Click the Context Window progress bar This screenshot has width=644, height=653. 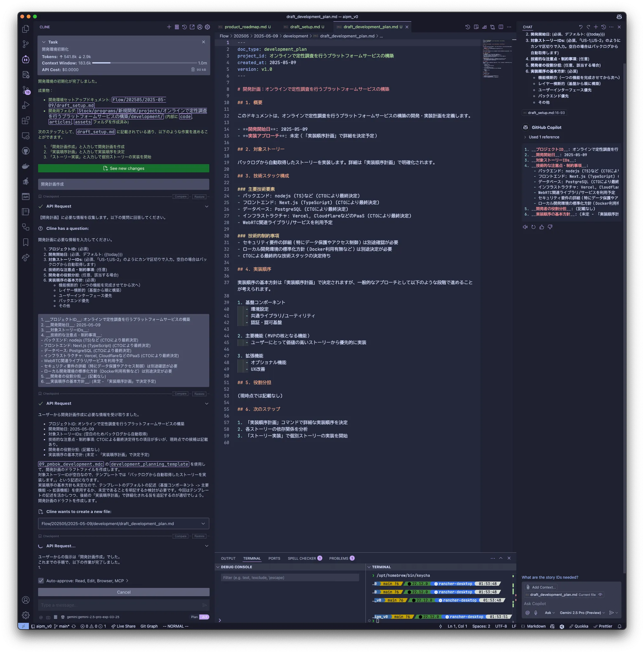click(x=144, y=63)
